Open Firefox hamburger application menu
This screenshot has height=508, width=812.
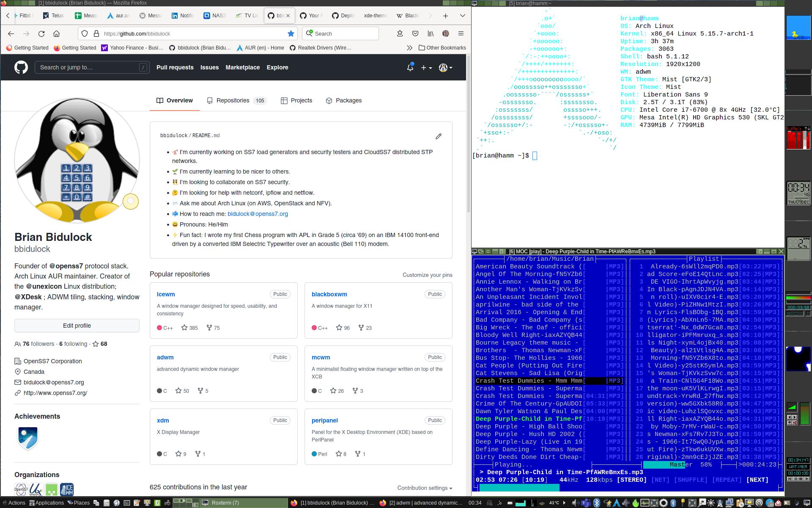coord(461,33)
